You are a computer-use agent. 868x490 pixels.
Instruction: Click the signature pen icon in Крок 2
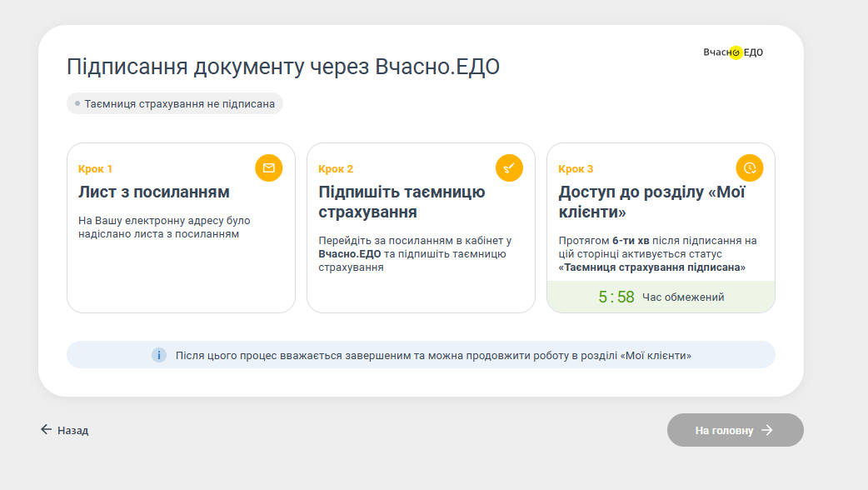pos(509,167)
